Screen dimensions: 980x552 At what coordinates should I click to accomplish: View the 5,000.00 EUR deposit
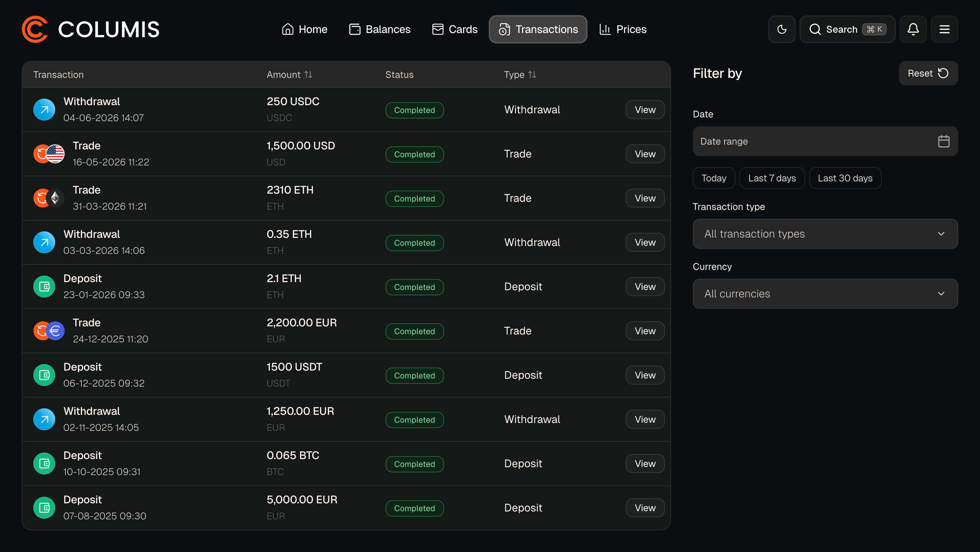pyautogui.click(x=645, y=507)
